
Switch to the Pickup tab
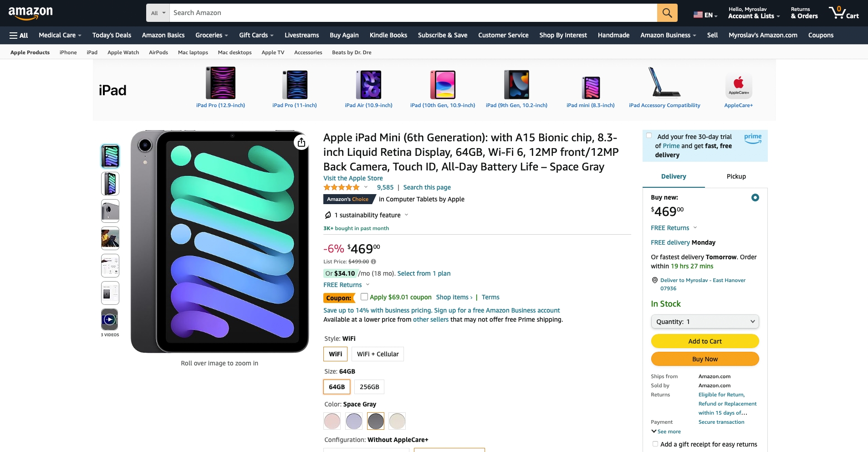click(x=736, y=176)
